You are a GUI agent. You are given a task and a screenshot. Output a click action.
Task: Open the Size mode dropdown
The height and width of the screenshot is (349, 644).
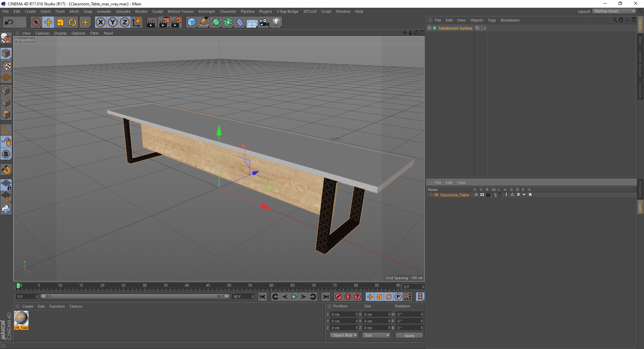tap(376, 335)
